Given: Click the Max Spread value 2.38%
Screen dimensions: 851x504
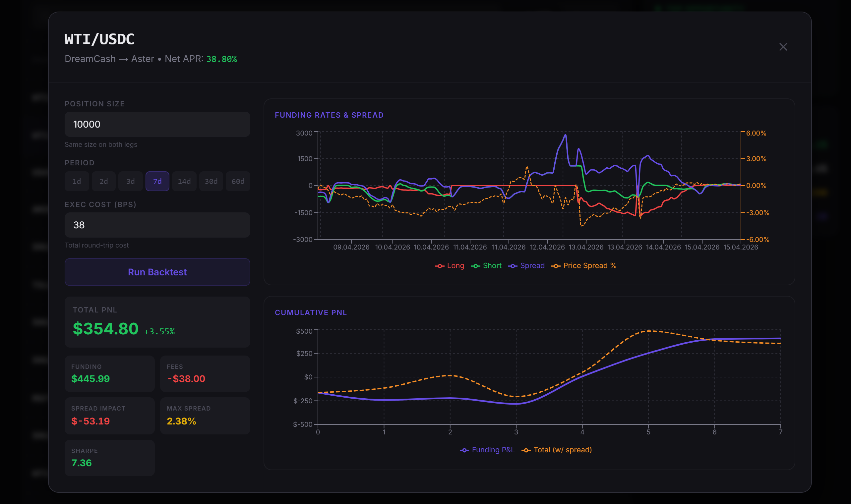Looking at the screenshot, I should click(x=181, y=421).
